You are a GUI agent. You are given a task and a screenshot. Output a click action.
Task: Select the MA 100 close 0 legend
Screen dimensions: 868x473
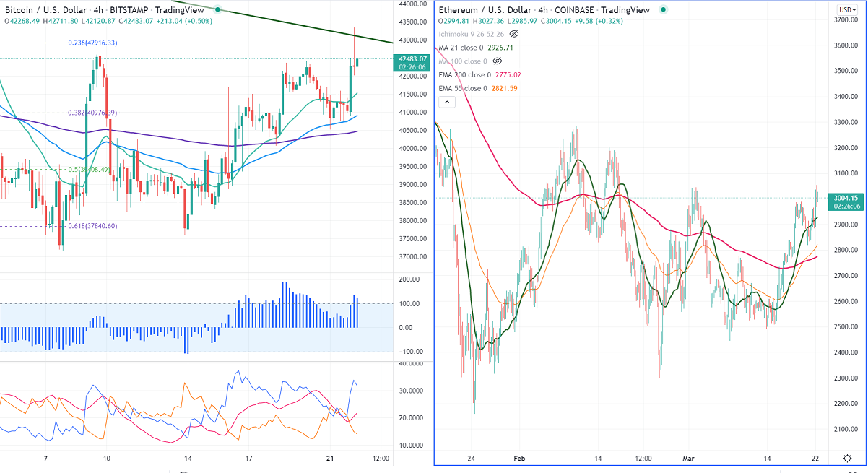pyautogui.click(x=463, y=61)
